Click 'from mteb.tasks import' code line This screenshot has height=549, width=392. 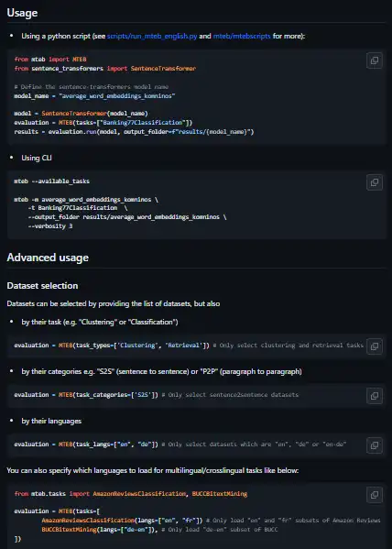tap(131, 494)
